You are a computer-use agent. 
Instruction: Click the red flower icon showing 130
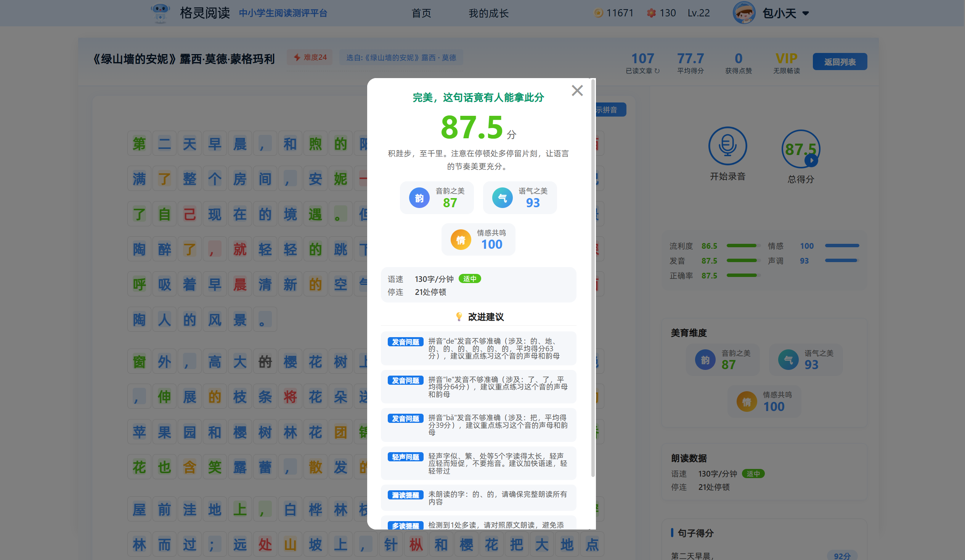click(651, 13)
